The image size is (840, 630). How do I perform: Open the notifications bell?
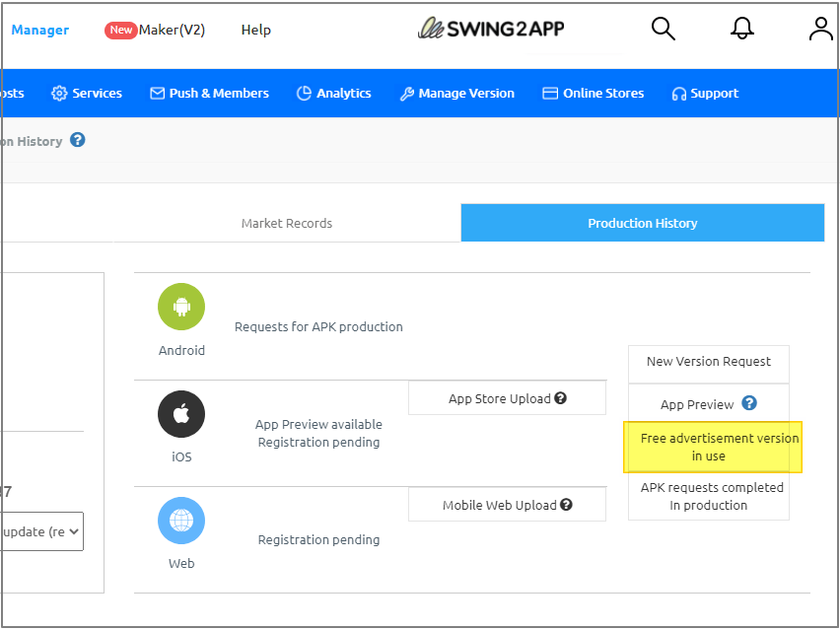point(741,29)
